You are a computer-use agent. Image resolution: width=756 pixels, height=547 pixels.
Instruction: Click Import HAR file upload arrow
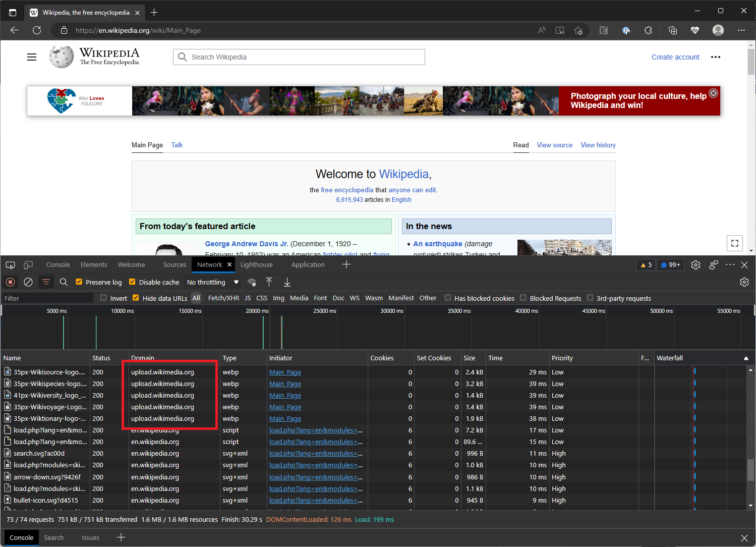click(x=269, y=282)
